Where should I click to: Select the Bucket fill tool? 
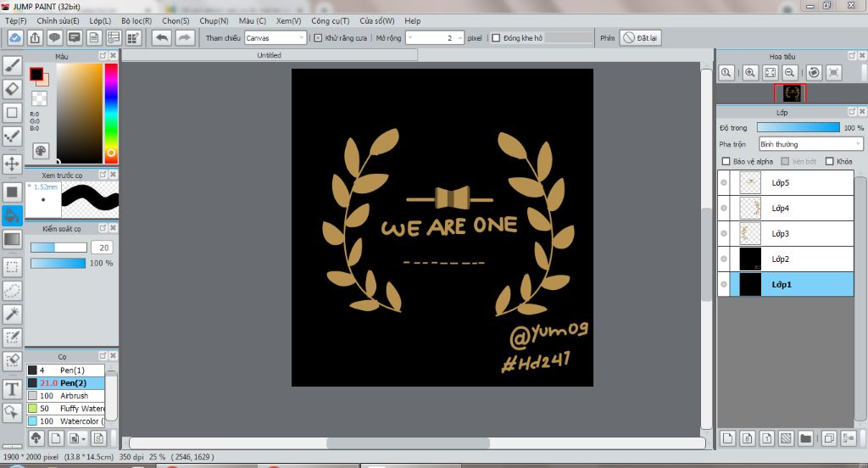coord(12,215)
